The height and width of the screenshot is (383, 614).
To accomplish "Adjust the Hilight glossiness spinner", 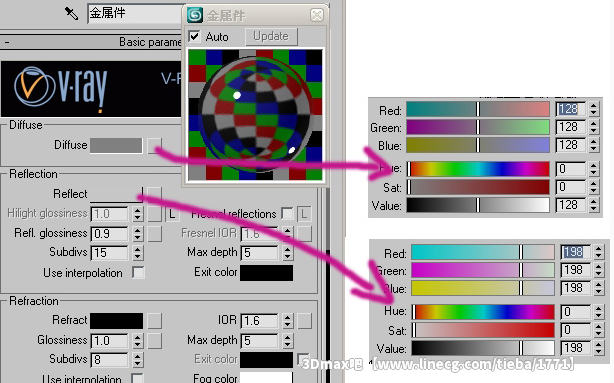I will 137,214.
